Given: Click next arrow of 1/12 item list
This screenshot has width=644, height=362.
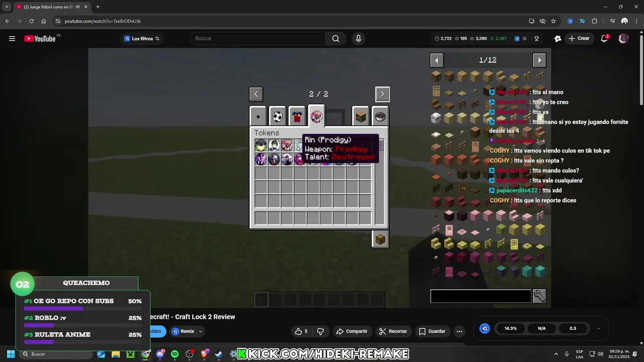Looking at the screenshot, I should pyautogui.click(x=539, y=60).
